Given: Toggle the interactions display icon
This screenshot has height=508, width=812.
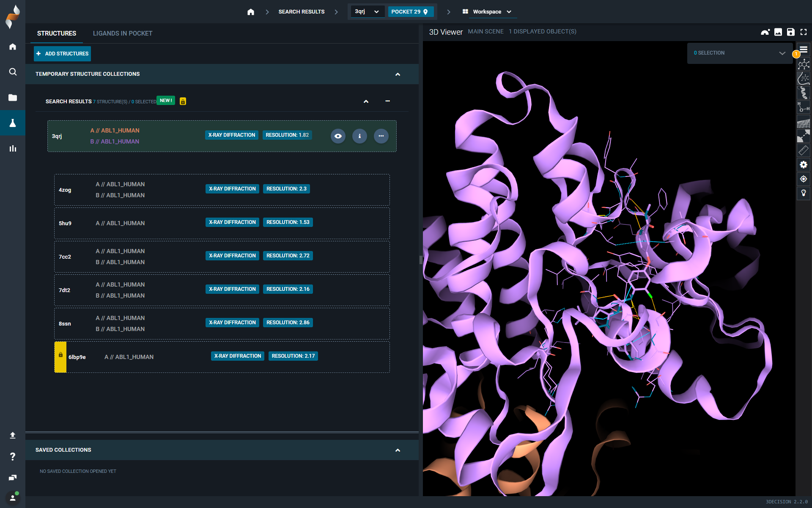Looking at the screenshot, I should click(x=803, y=136).
